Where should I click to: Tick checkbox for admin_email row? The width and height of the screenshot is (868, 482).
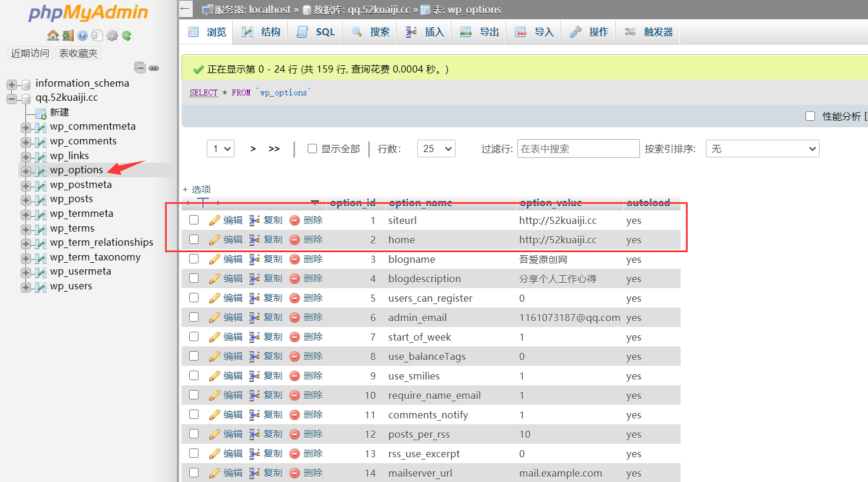[x=194, y=317]
